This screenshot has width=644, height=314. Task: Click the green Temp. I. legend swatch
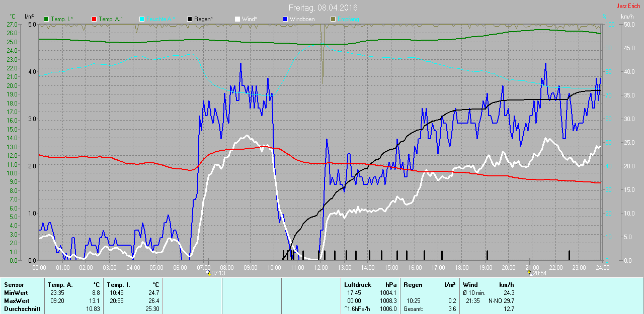pos(47,19)
